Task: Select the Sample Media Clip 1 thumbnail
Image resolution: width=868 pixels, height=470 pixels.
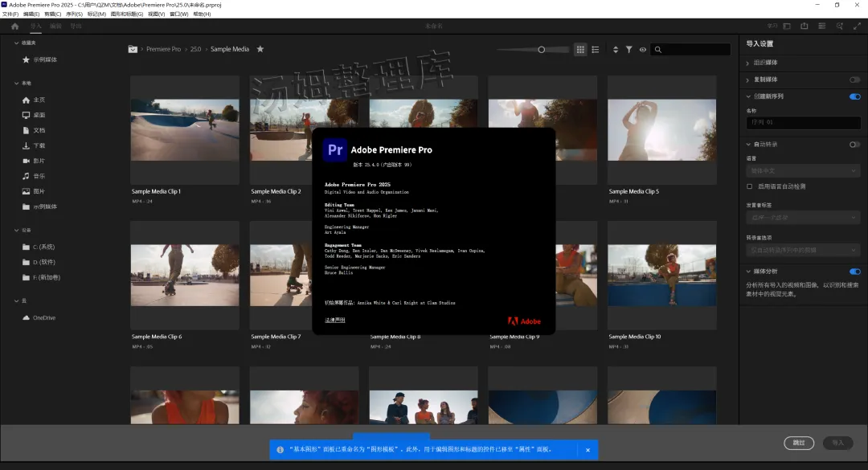Action: click(185, 130)
